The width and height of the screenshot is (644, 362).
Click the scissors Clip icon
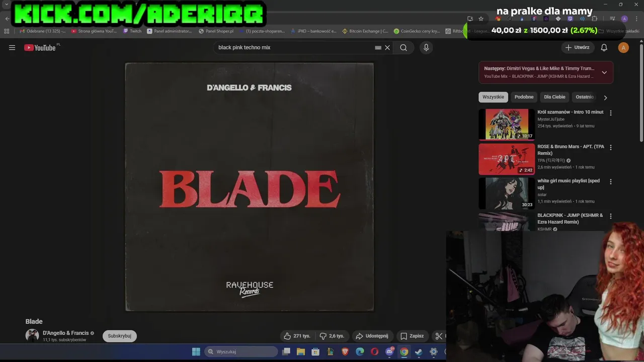[439, 336]
